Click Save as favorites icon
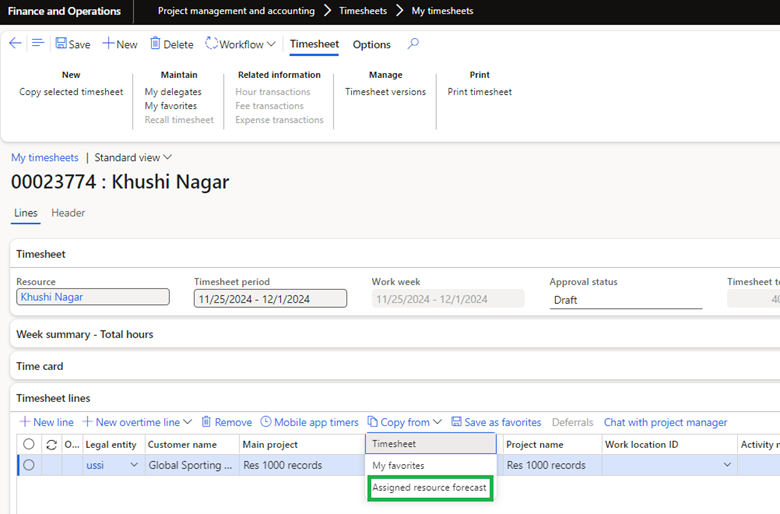Viewport: 780px width, 514px height. [457, 422]
